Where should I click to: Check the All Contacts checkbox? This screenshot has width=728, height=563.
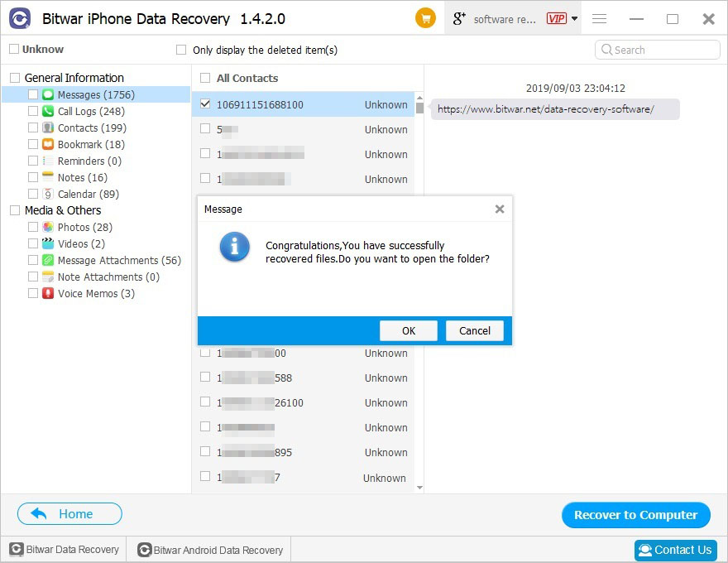[x=205, y=78]
